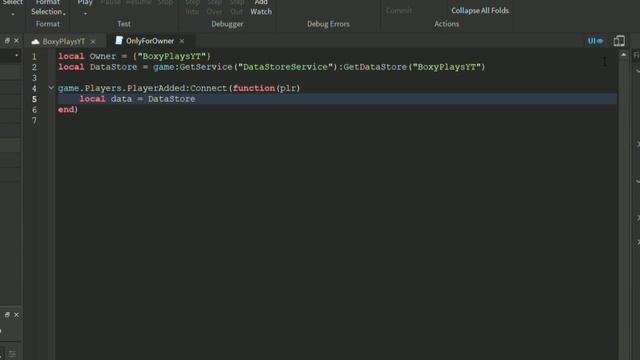Click the Commit action button

pos(399,11)
